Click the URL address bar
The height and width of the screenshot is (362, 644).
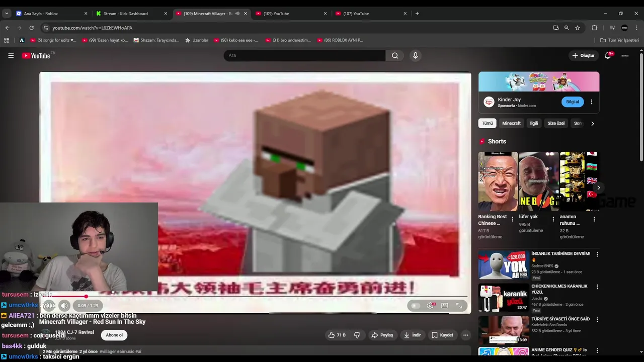coord(297,28)
